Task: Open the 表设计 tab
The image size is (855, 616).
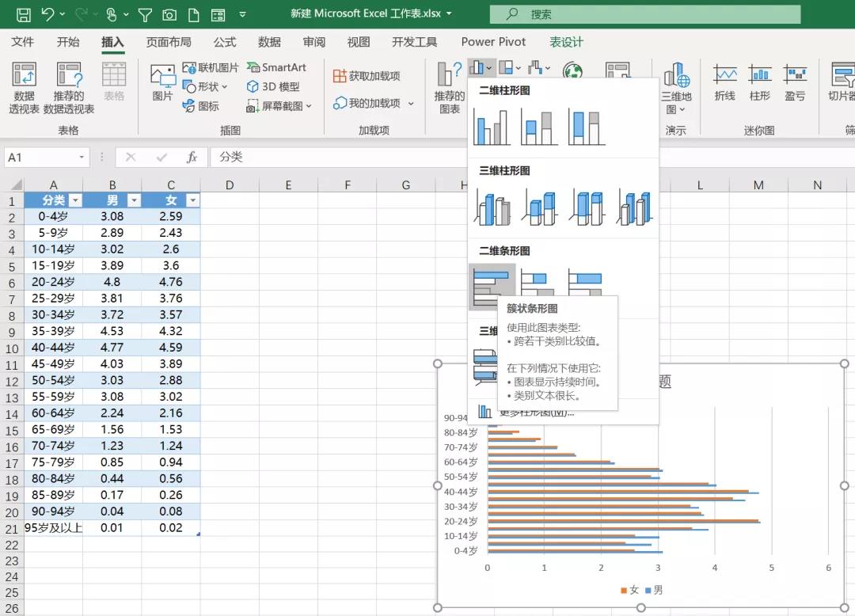Action: [566, 42]
